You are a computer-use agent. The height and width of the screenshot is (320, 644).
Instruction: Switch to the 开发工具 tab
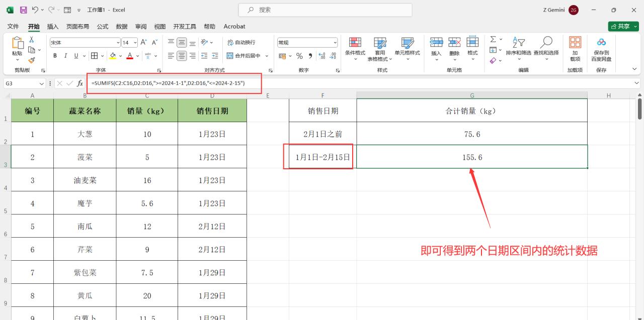[185, 26]
